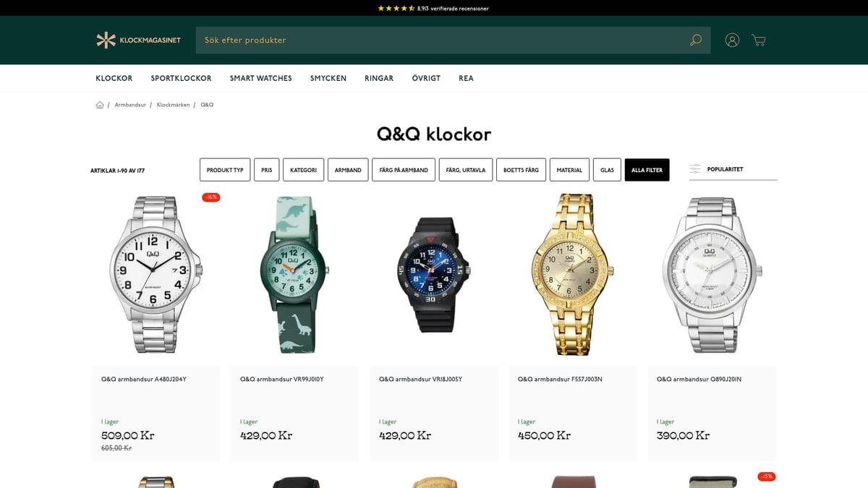Open the shopping cart icon
The width and height of the screenshot is (868, 488).
[759, 40]
